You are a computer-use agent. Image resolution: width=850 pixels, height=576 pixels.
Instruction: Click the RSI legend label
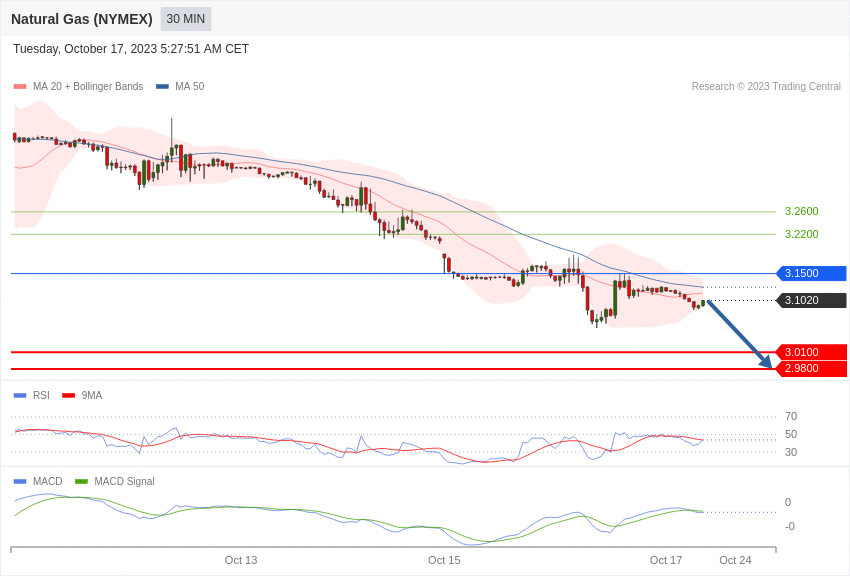pos(41,396)
